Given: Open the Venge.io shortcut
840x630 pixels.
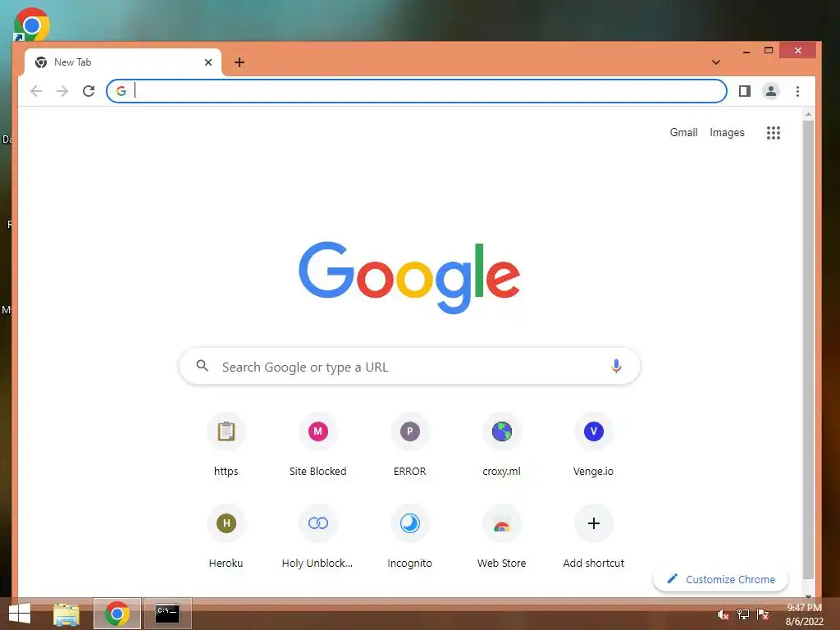Looking at the screenshot, I should pyautogui.click(x=594, y=444).
